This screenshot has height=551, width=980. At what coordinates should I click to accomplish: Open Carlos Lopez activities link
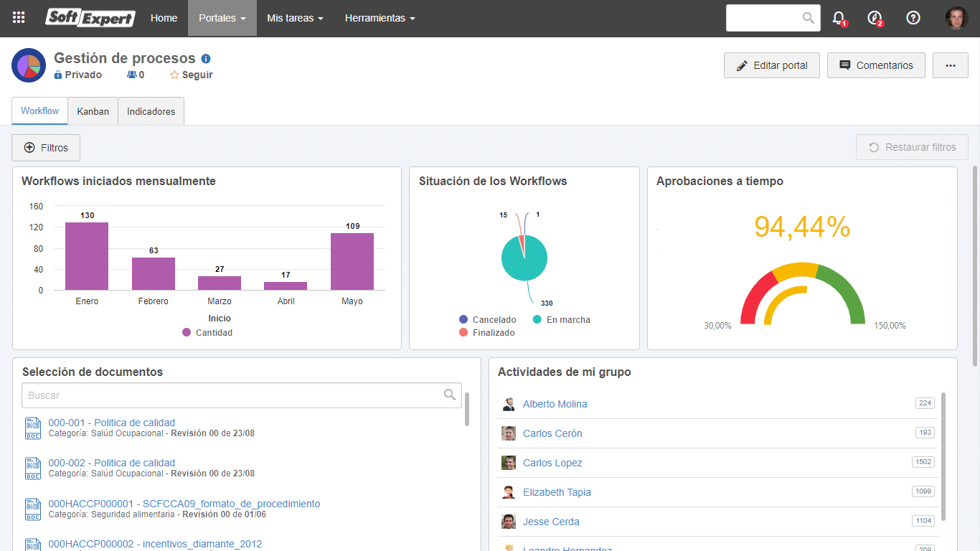(552, 463)
